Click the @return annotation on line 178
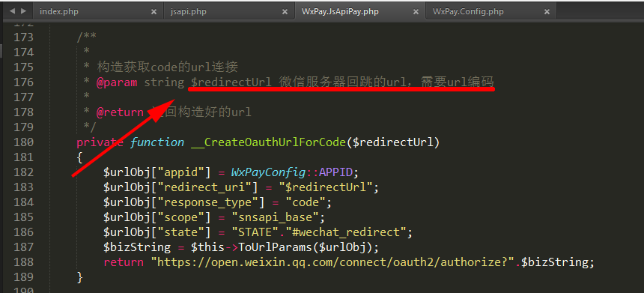The width and height of the screenshot is (644, 293). pos(120,112)
